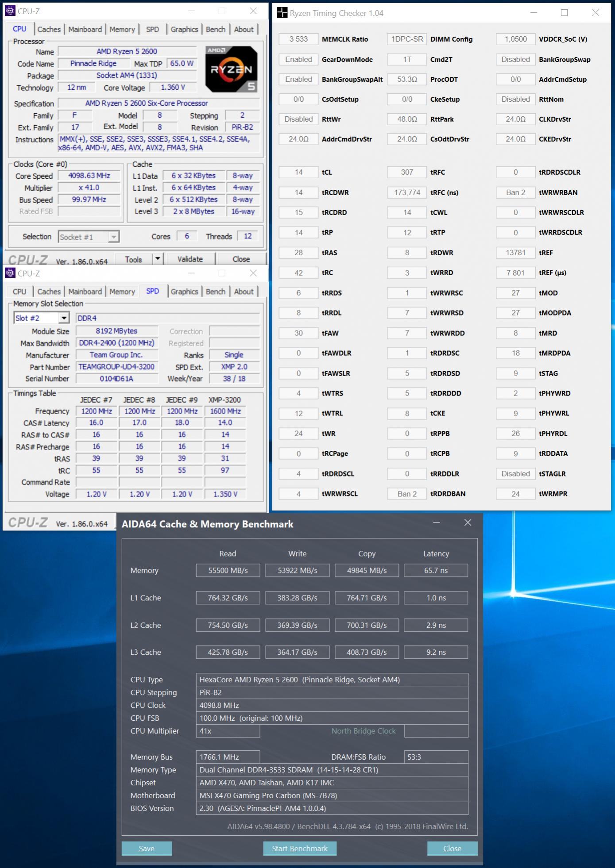Click the CPU-Z app icon in top window title bar

(x=10, y=11)
